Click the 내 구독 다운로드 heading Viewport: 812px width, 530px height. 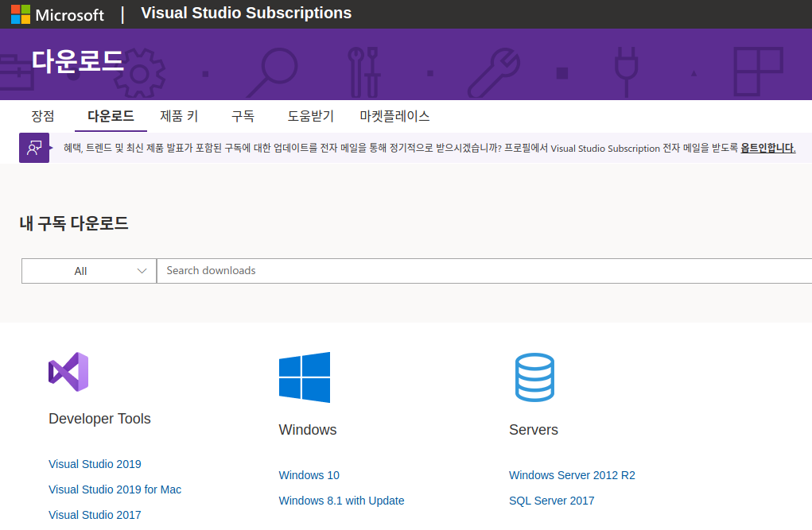tap(74, 223)
